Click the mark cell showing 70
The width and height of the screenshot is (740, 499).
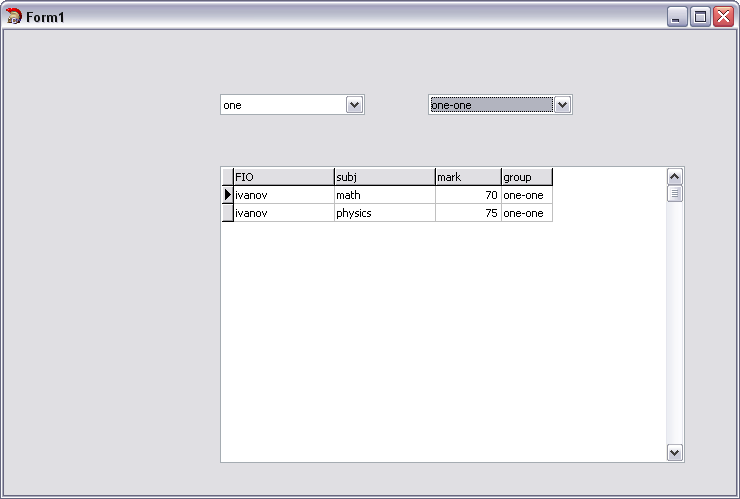click(467, 195)
